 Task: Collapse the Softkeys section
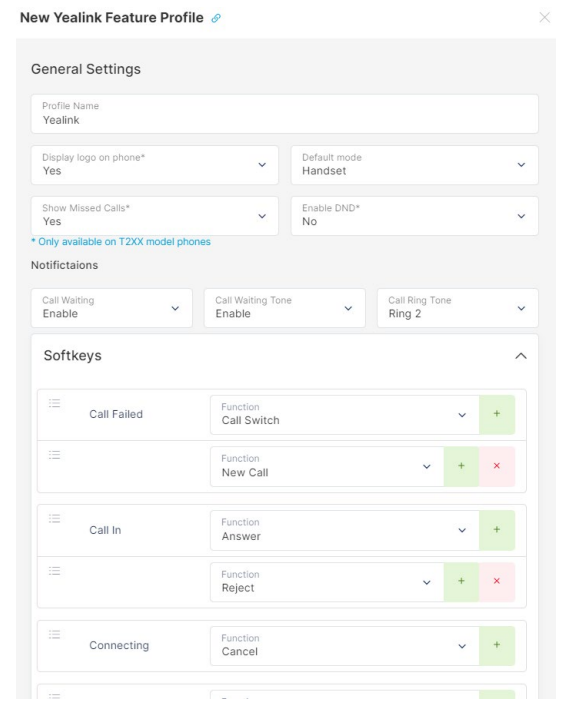[x=521, y=356]
